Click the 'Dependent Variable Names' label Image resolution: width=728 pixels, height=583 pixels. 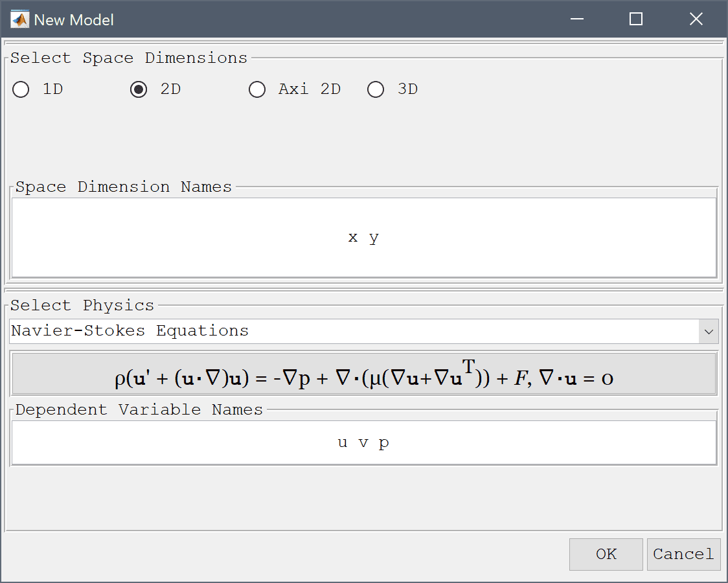click(139, 410)
